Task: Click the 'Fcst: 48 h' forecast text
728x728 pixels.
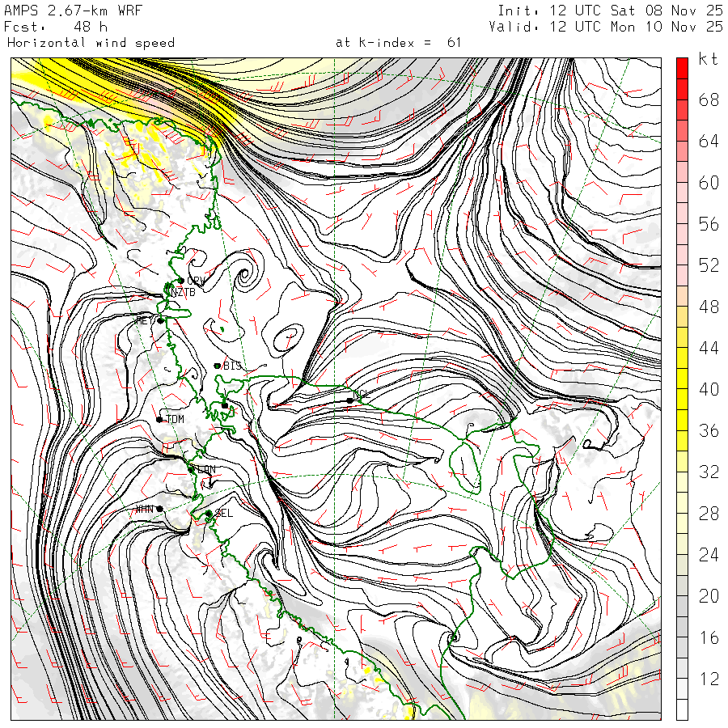Action: click(x=56, y=27)
